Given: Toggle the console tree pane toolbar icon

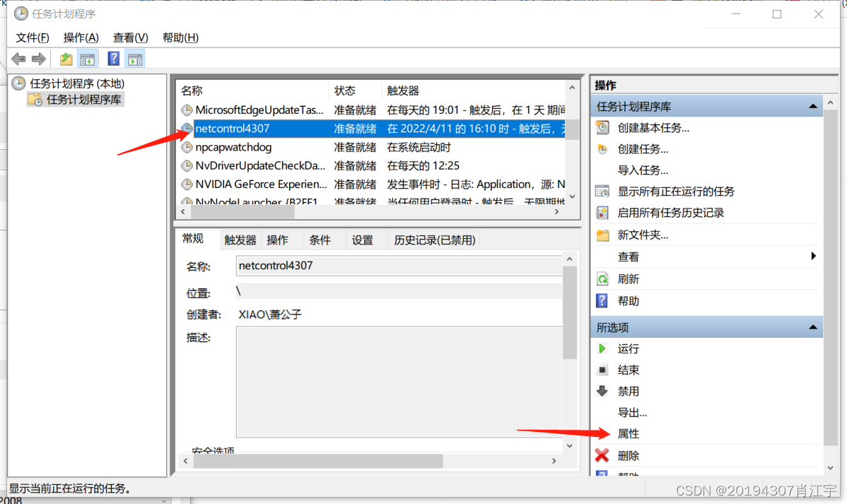Looking at the screenshot, I should 88,59.
